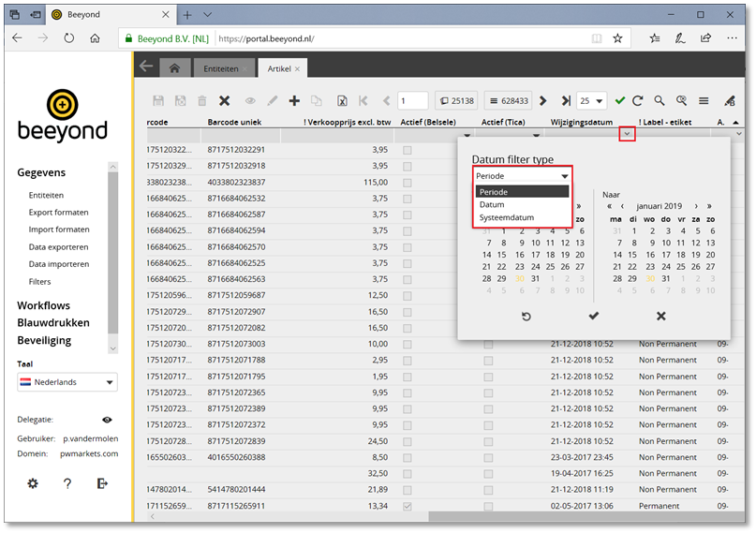
Task: Toggle Actief (Tica) checkbox for barcode 8717512071788
Action: (488, 361)
